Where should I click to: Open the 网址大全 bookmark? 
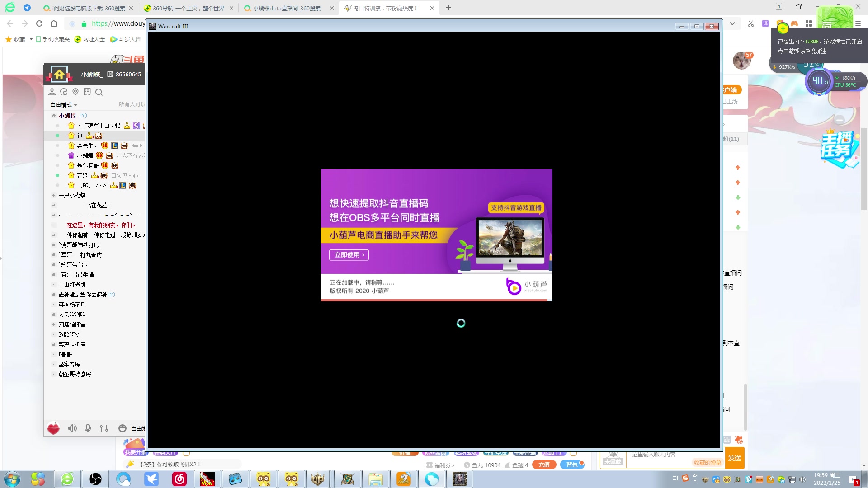[90, 39]
